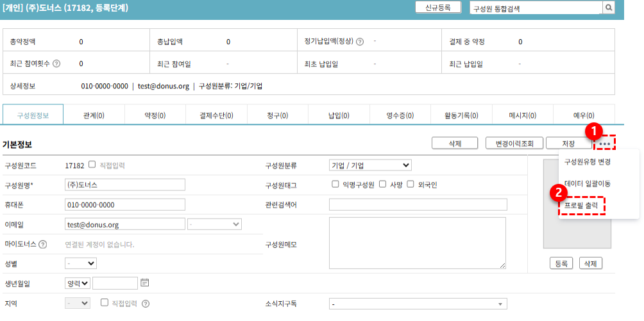Screen dimensions: 644x321
Task: Select 프로필 출력 menu entry
Action: 582,205
